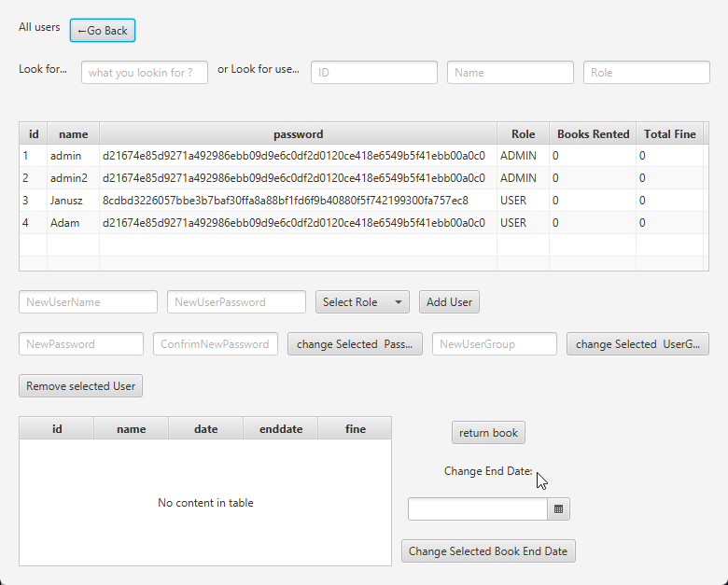728x585 pixels.
Task: Click the Add User button
Action: tap(449, 302)
